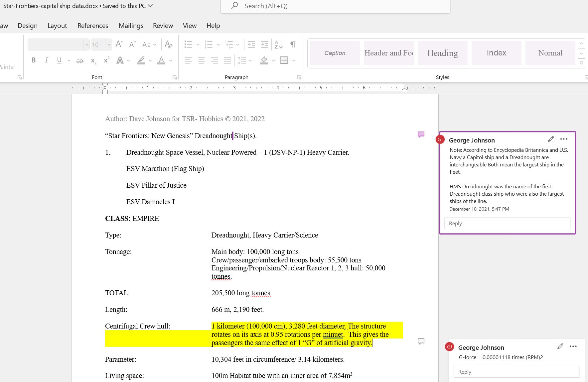Viewport: 588px width, 382px height.
Task: Open the font size dropdown
Action: [109, 45]
